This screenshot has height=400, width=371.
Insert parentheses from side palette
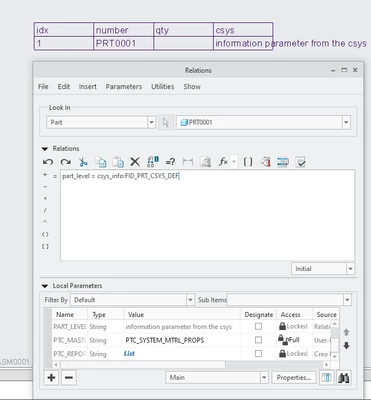pyautogui.click(x=45, y=234)
